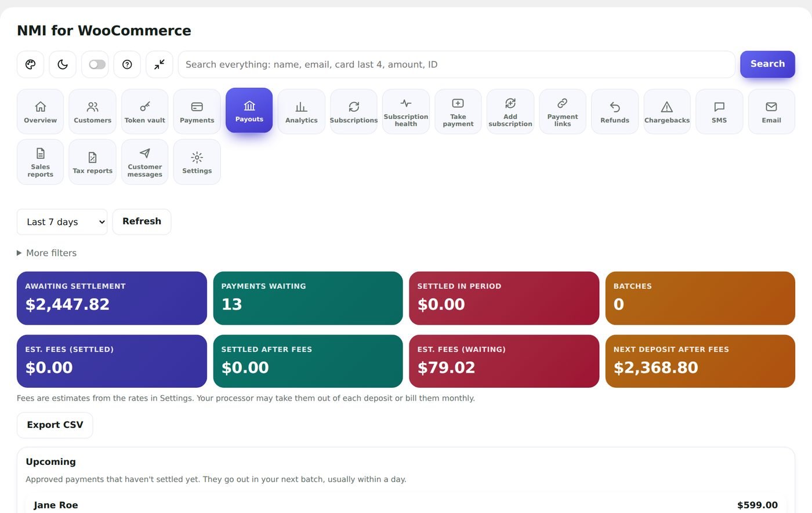Click the Next Deposit After Fees card
This screenshot has height=513, width=812.
point(700,361)
